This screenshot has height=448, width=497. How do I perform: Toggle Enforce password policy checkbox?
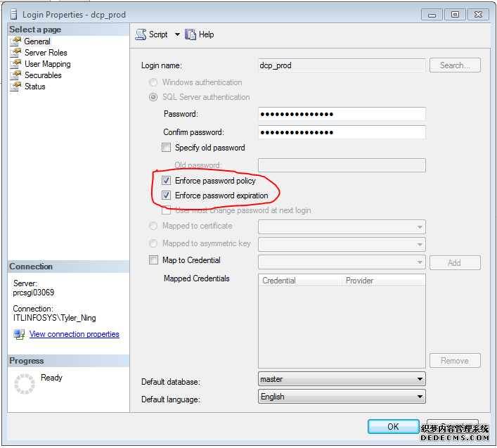167,181
